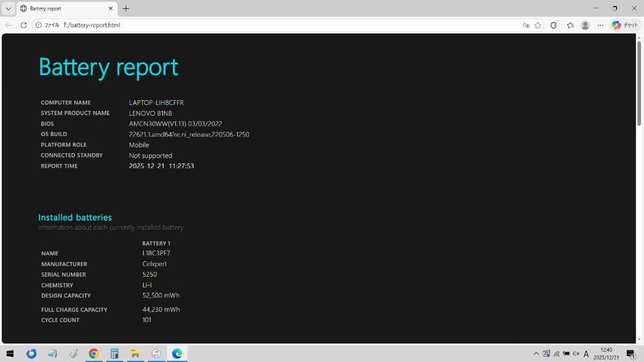The height and width of the screenshot is (362, 644).
Task: Unmute the speaker in the system tray
Action: pos(576,353)
